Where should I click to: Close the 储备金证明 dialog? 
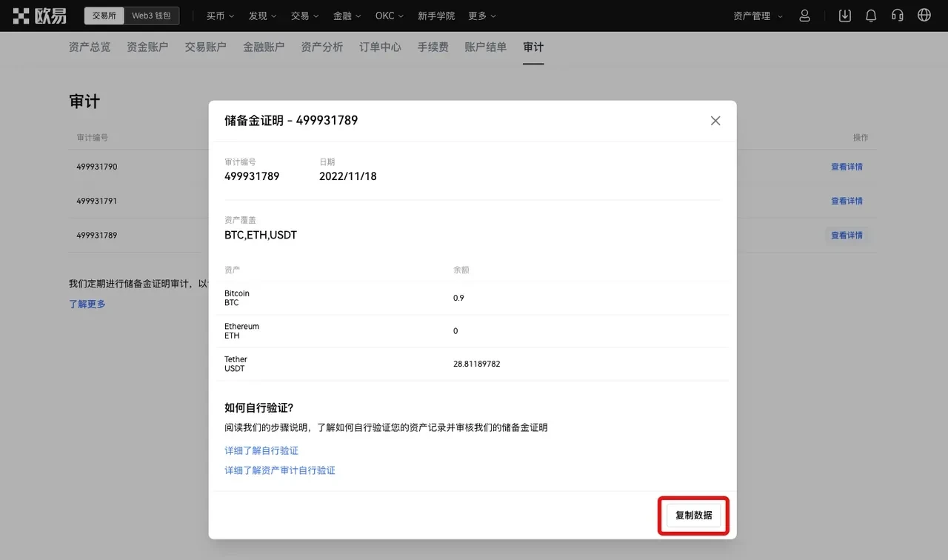click(715, 121)
